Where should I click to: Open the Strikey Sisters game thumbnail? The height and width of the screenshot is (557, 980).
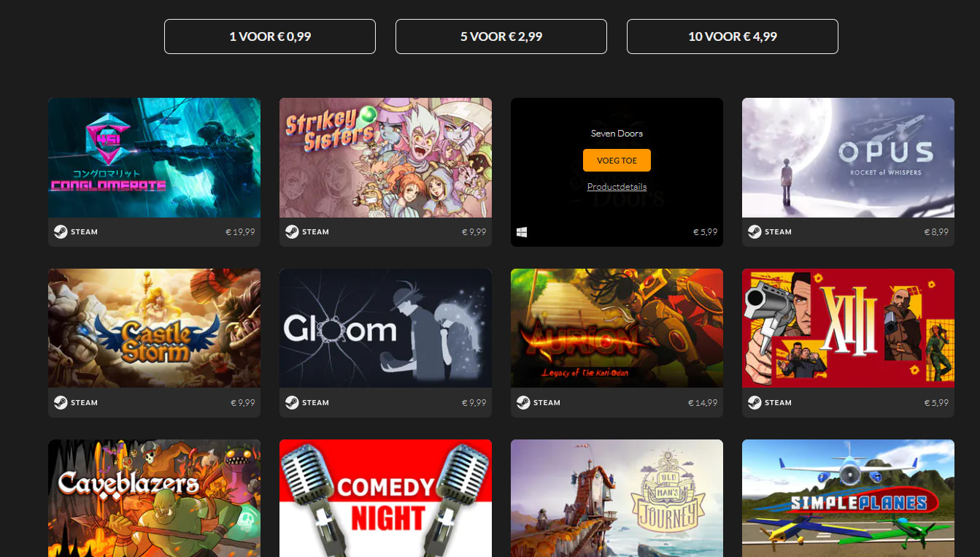coord(385,158)
